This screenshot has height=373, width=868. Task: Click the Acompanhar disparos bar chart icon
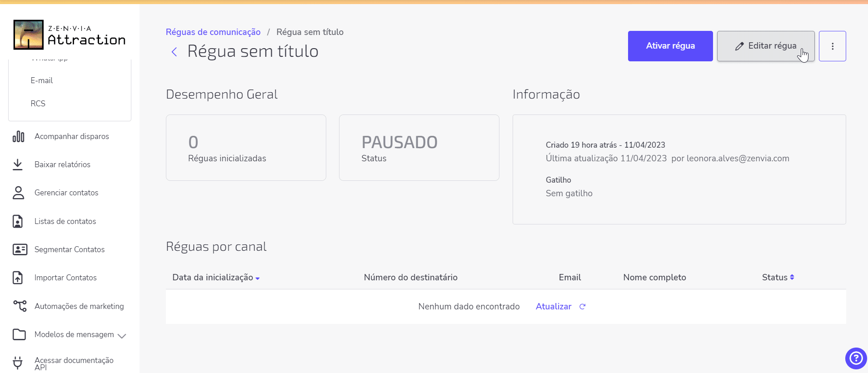click(18, 136)
